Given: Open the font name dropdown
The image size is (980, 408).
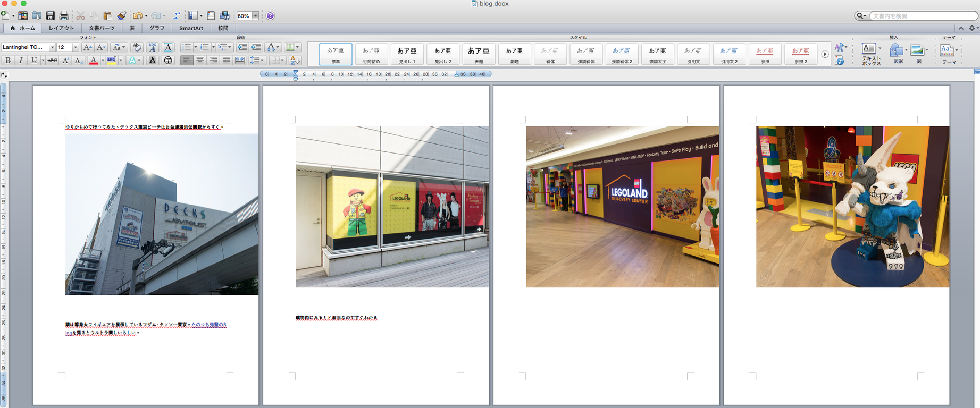Looking at the screenshot, I should (52, 47).
